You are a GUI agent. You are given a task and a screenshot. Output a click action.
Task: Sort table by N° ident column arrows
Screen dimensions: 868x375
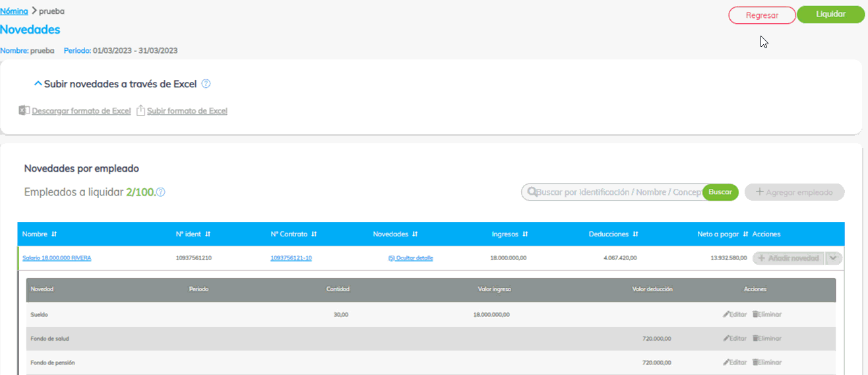coord(208,234)
